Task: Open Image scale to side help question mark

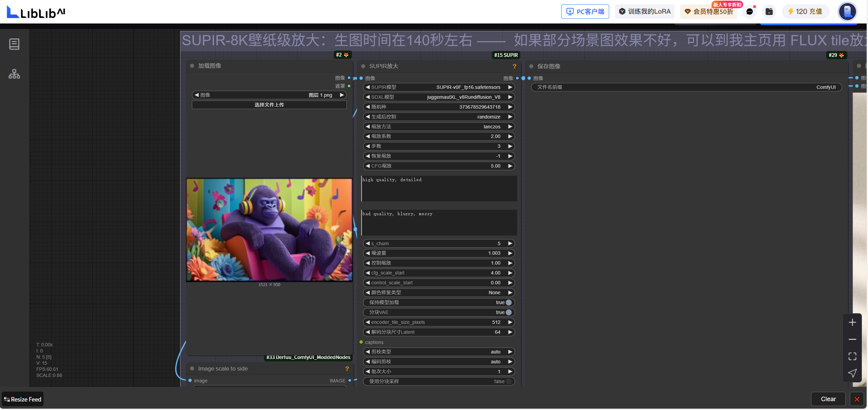Action: click(x=347, y=368)
